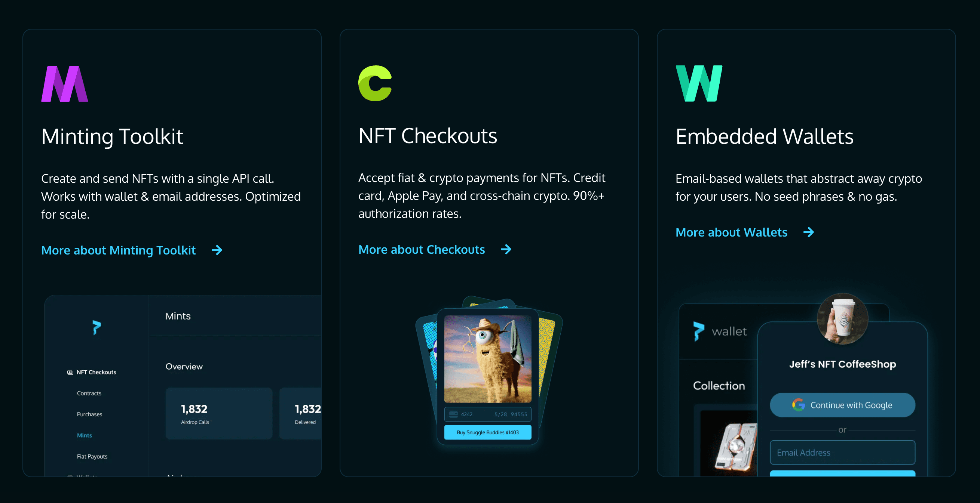
Task: Click the wallet logo icon in wallet panel
Action: 698,331
